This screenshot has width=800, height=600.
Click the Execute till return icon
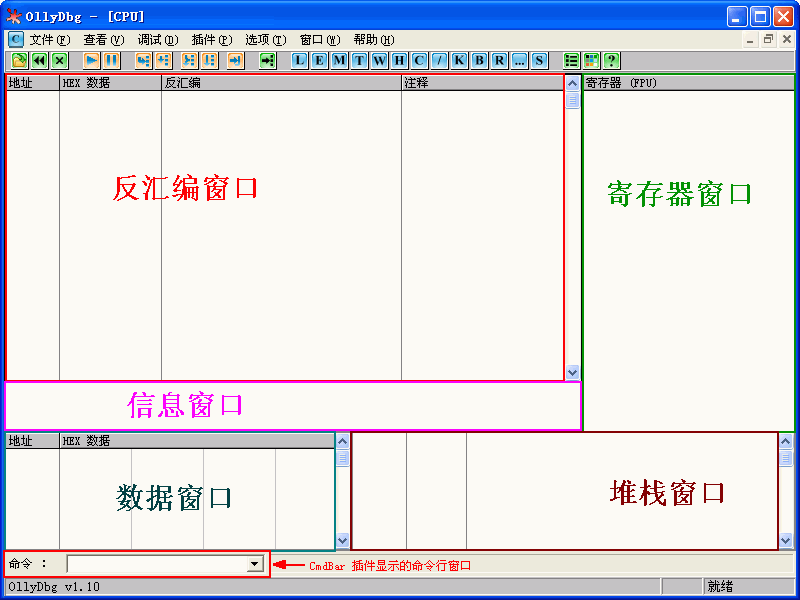(x=236, y=61)
